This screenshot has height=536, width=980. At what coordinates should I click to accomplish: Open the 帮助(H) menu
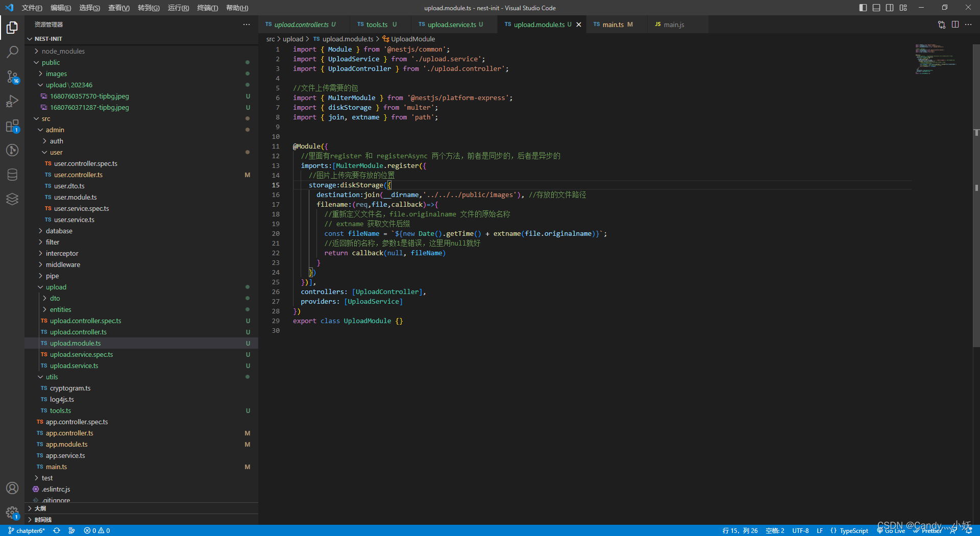(237, 8)
